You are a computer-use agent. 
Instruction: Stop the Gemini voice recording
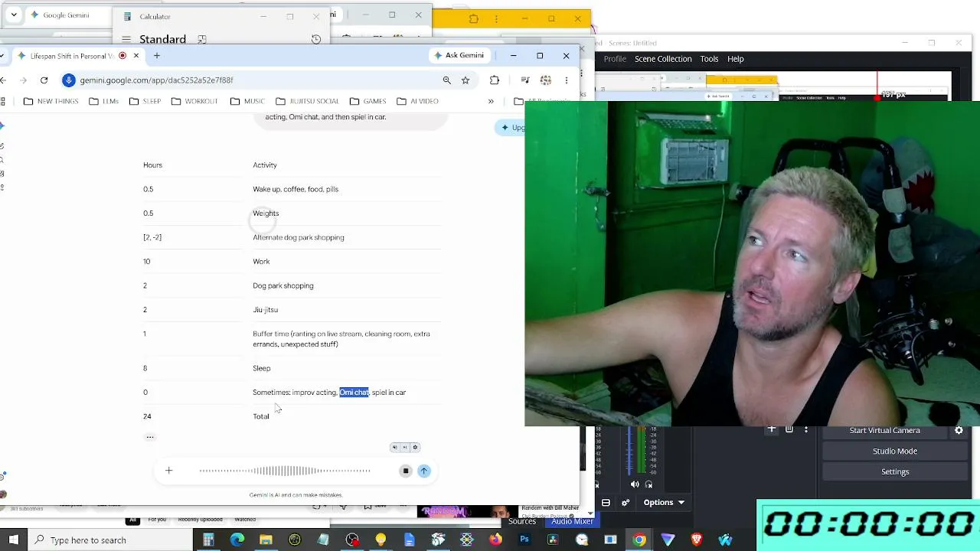point(406,471)
